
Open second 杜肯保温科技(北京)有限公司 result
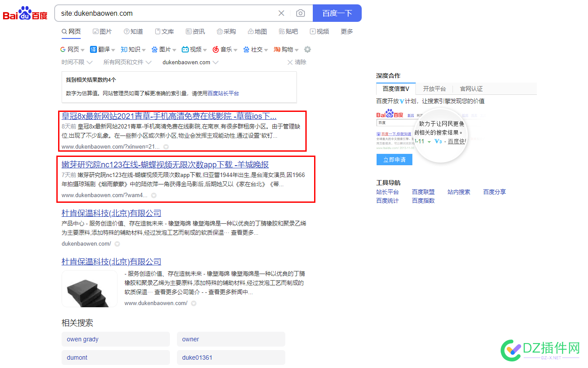pos(111,262)
